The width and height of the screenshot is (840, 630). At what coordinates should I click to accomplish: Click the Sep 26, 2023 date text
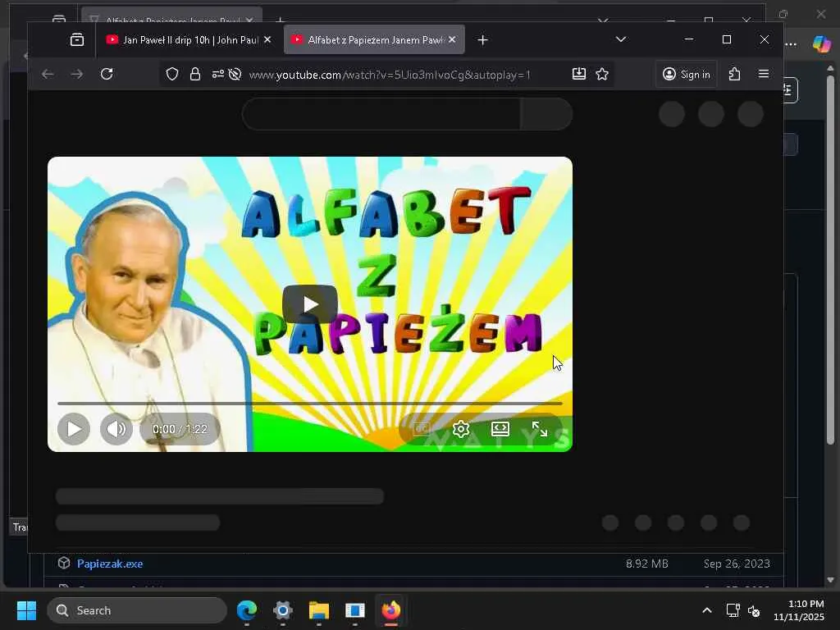[737, 564]
